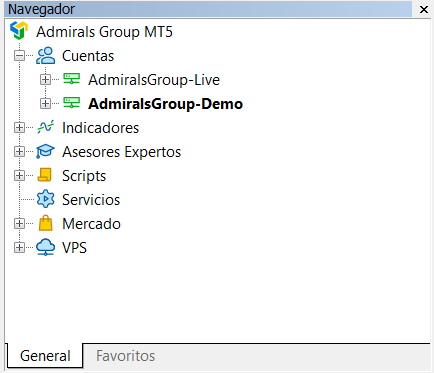Click the Scripts scroll icon
The image size is (434, 373).
[45, 175]
